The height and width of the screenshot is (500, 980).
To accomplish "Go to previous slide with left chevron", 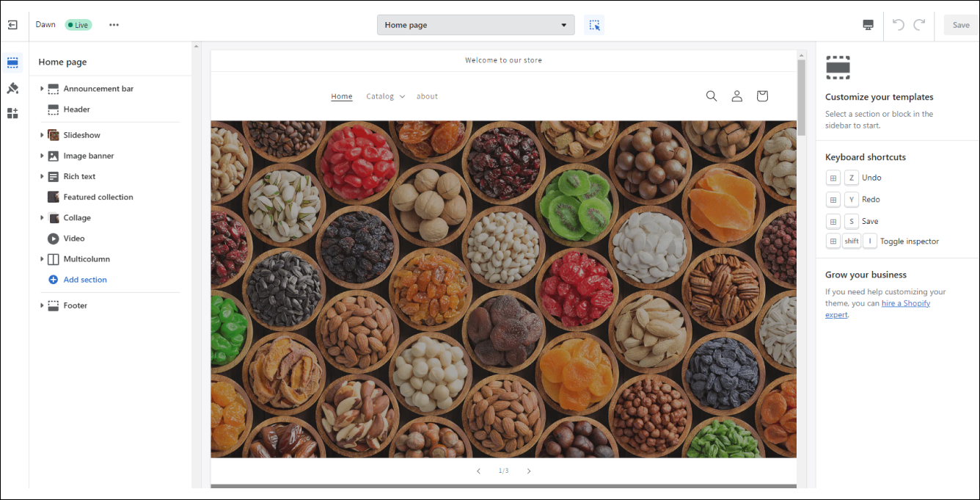I will tap(478, 471).
